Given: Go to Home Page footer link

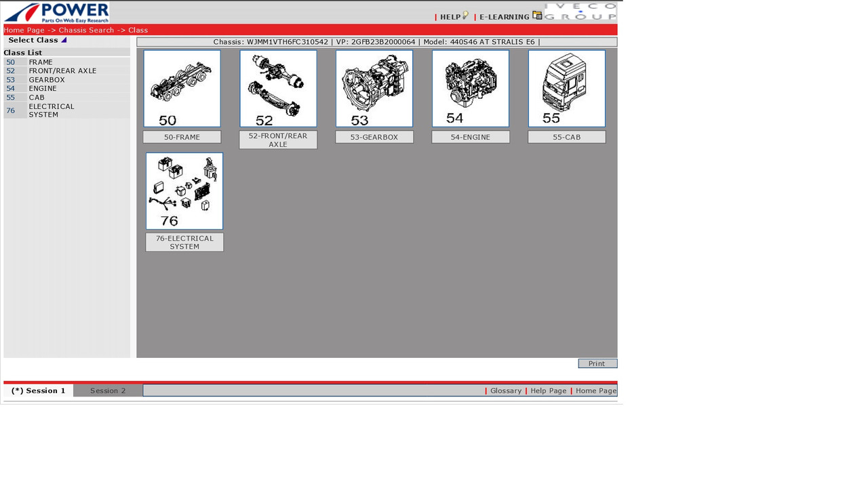Looking at the screenshot, I should (596, 390).
